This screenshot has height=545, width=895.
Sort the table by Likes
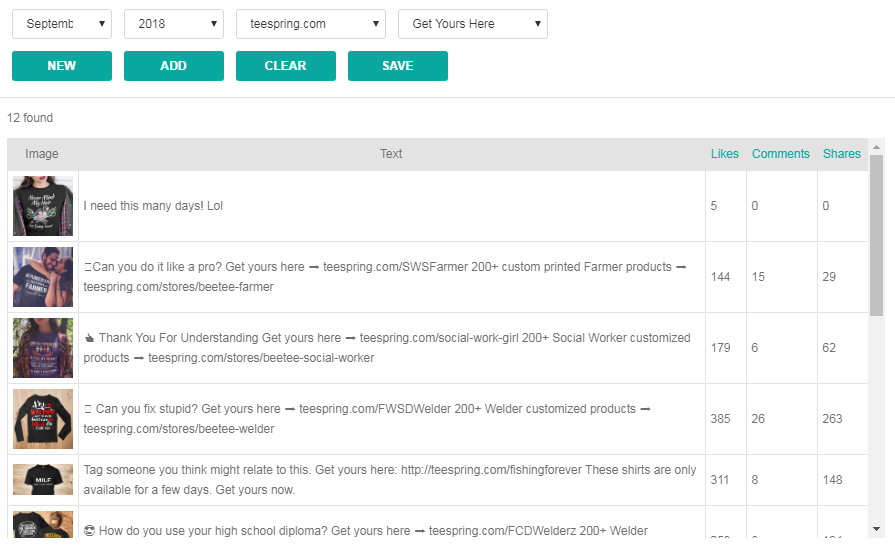[724, 154]
